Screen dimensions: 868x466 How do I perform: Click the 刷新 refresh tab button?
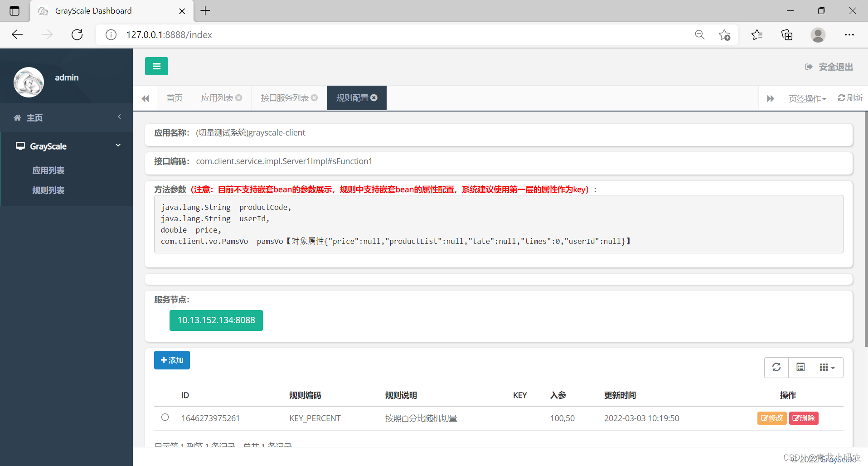click(850, 98)
